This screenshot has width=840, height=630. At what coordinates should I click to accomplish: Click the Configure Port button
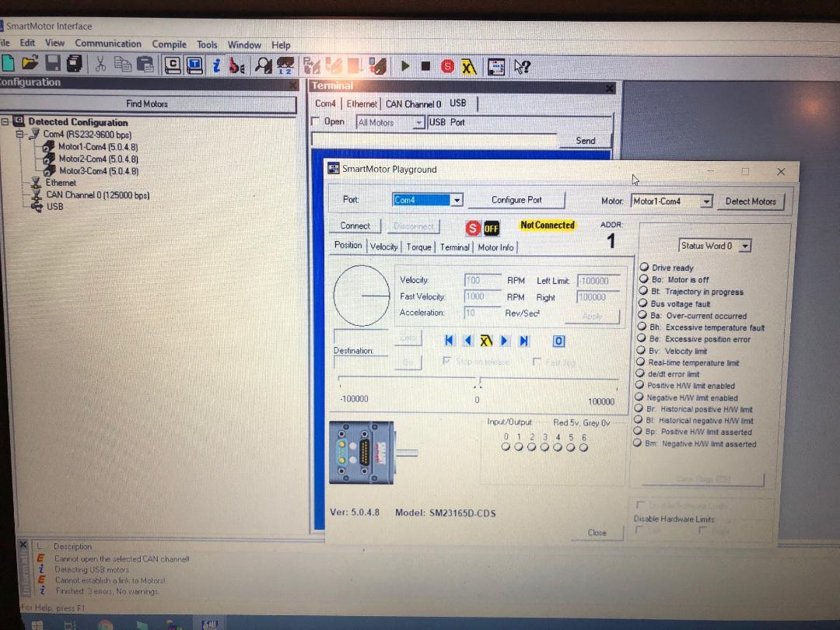(516, 200)
